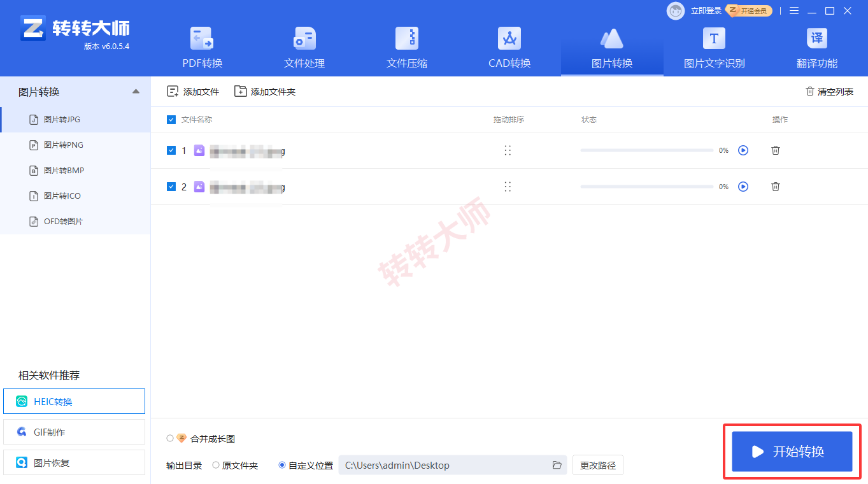Click the drag-sort handle of row 2

tap(508, 187)
